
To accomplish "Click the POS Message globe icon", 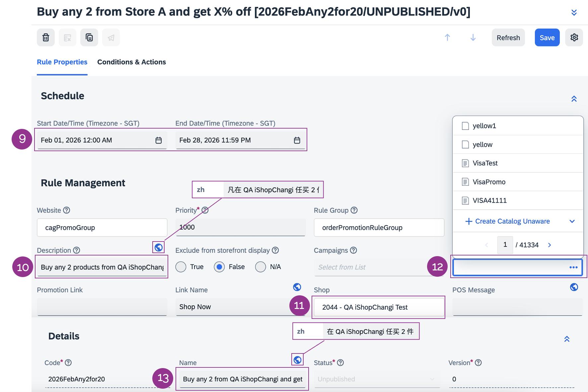I will [574, 287].
